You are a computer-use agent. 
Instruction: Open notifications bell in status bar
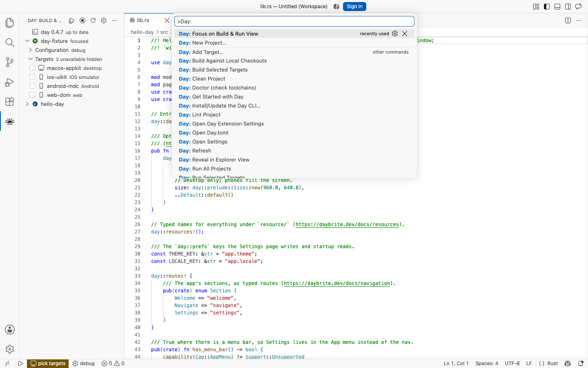[581, 364]
